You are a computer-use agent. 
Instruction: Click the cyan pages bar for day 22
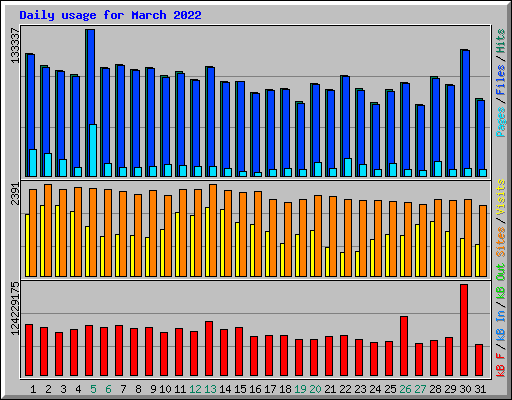pos(348,167)
